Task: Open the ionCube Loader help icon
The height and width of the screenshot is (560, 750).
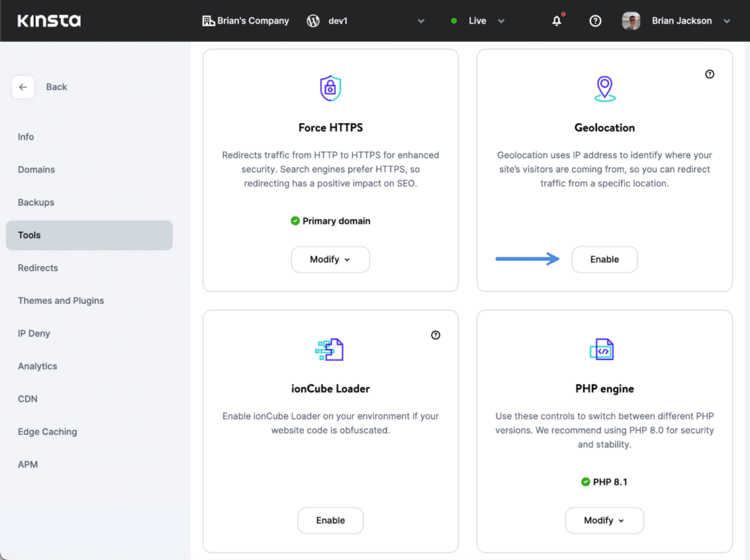Action: pos(435,335)
